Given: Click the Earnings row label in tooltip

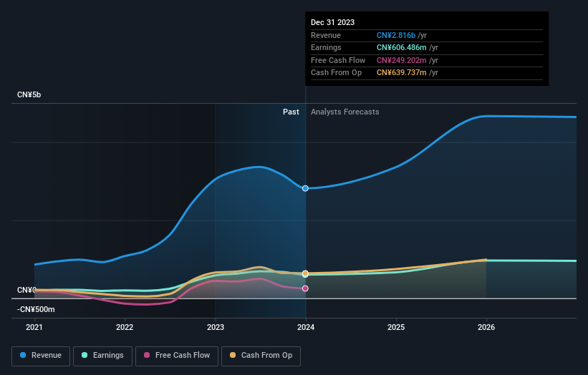Looking at the screenshot, I should (x=327, y=47).
